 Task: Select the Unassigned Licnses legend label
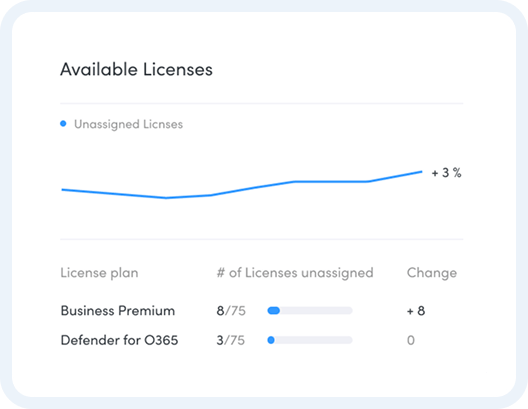(x=128, y=124)
